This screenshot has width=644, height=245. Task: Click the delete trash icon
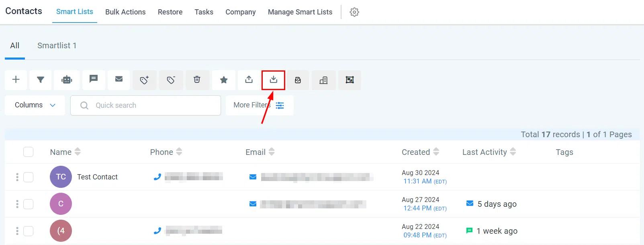tap(197, 80)
